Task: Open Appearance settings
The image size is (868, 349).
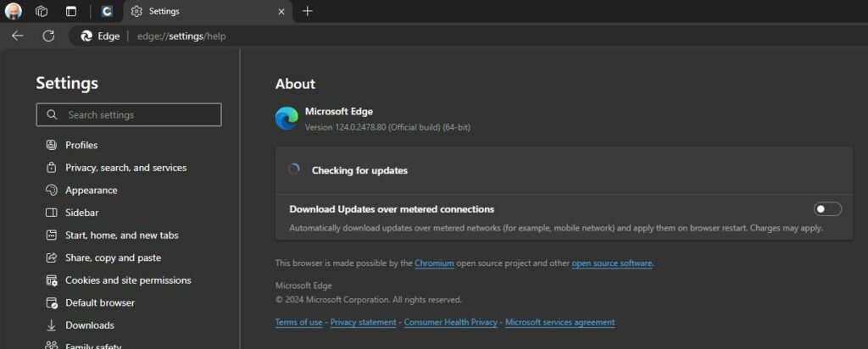Action: tap(92, 191)
